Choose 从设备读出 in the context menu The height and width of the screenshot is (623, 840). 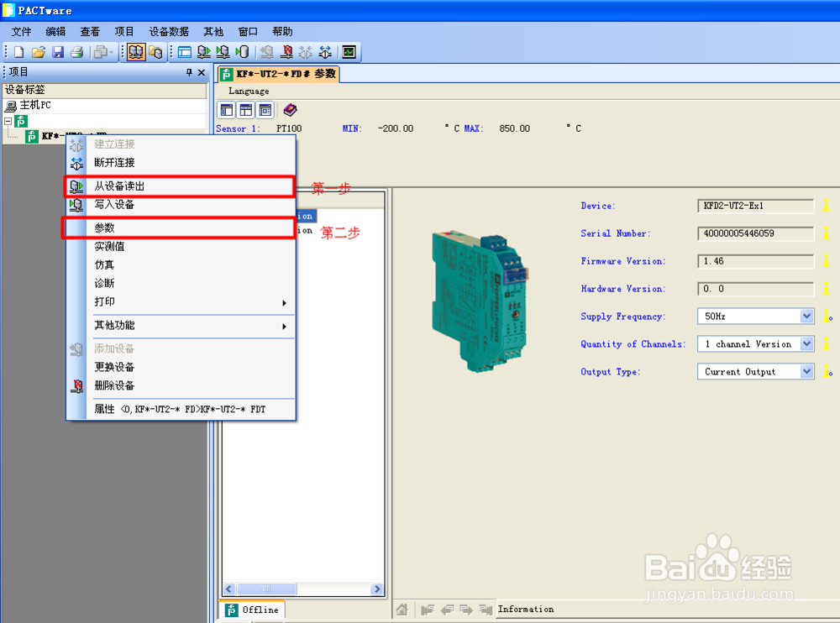click(x=181, y=186)
